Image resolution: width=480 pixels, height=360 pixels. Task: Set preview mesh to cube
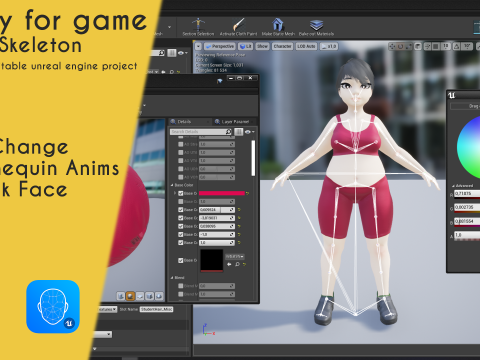click(150, 296)
